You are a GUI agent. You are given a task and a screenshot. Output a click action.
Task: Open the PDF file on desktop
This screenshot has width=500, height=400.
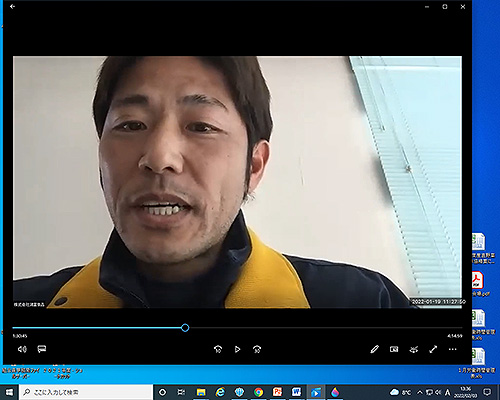(478, 284)
